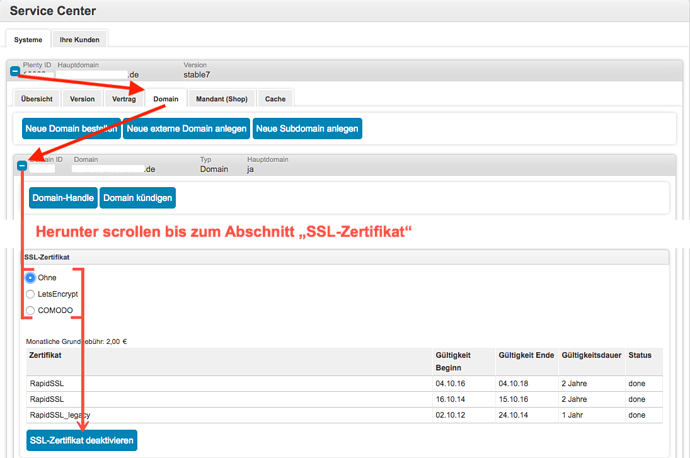Viewport: 690px width, 458px height.
Task: Click the Gültigkeitsdauer column header
Action: pos(591,362)
